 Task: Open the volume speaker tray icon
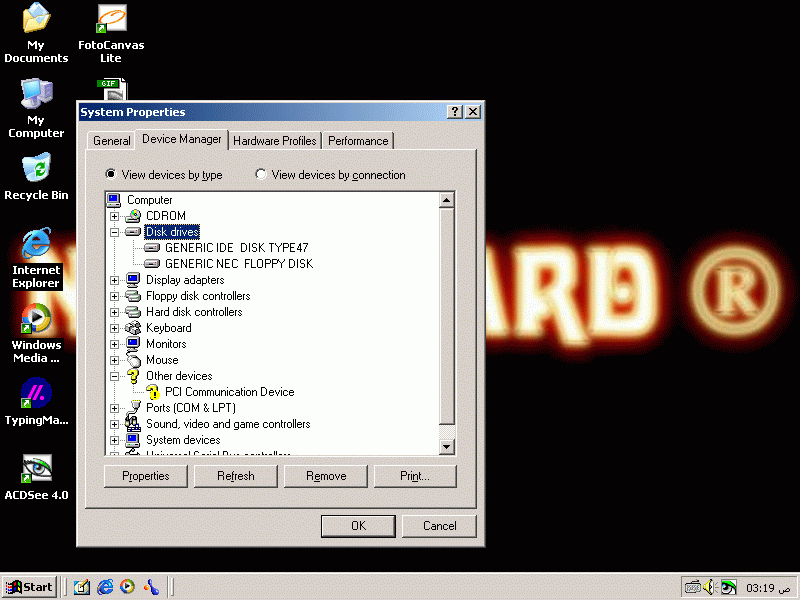pyautogui.click(x=710, y=587)
